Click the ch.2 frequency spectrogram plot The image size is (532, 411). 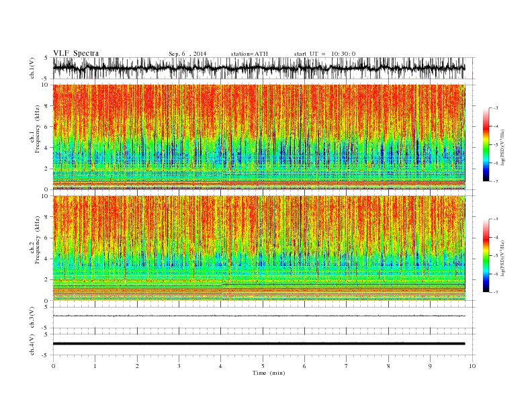point(259,248)
